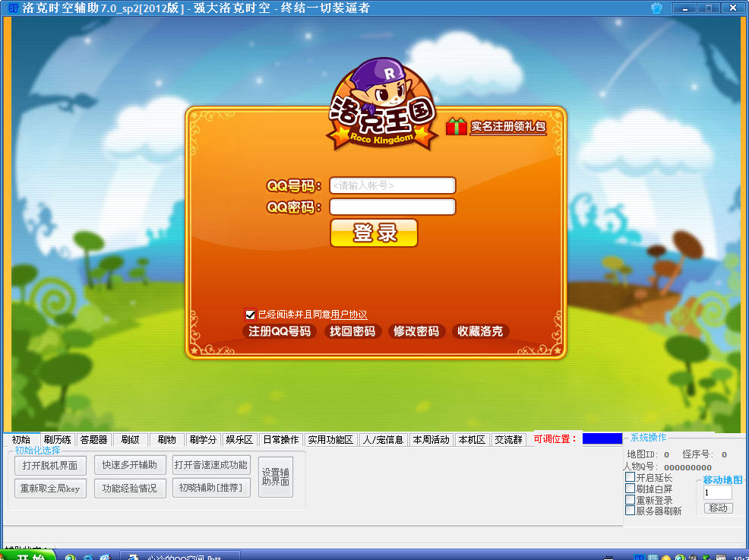Click the red gift box icon
Image resolution: width=749 pixels, height=560 pixels.
coord(457,127)
